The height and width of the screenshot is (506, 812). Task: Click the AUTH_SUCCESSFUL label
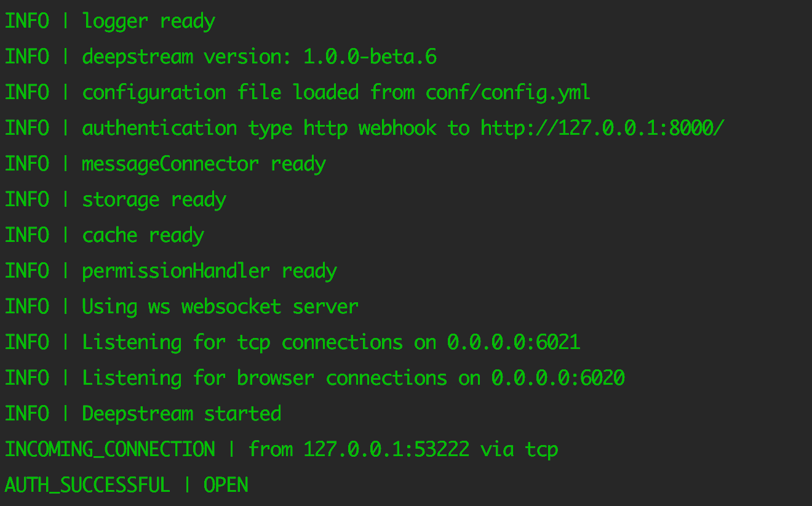tap(87, 486)
